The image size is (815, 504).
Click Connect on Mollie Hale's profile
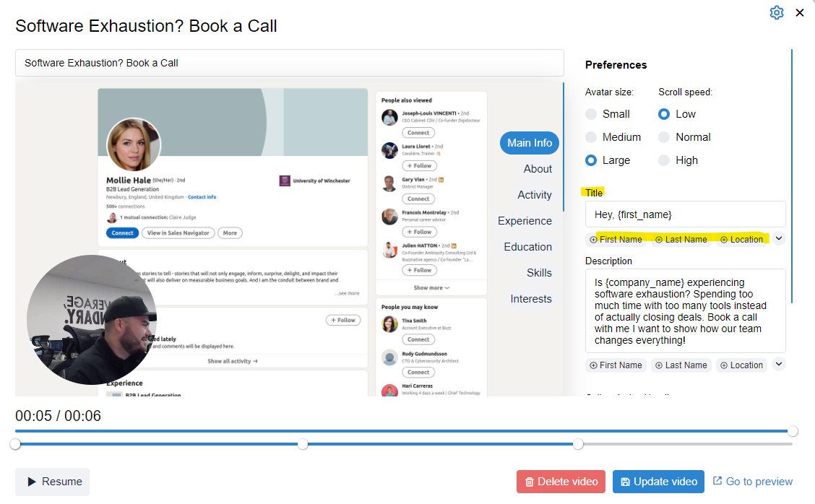pyautogui.click(x=122, y=233)
